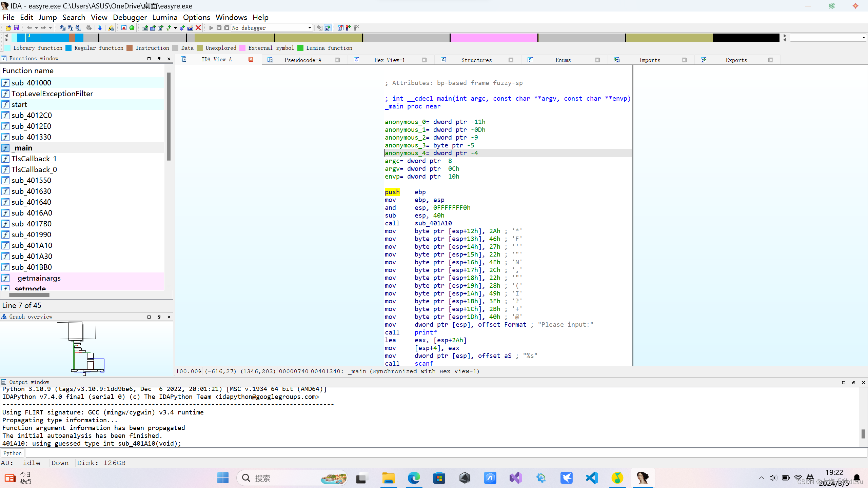Screen dimensions: 868x488
Task: Toggle the Functions window float button
Action: pos(159,59)
